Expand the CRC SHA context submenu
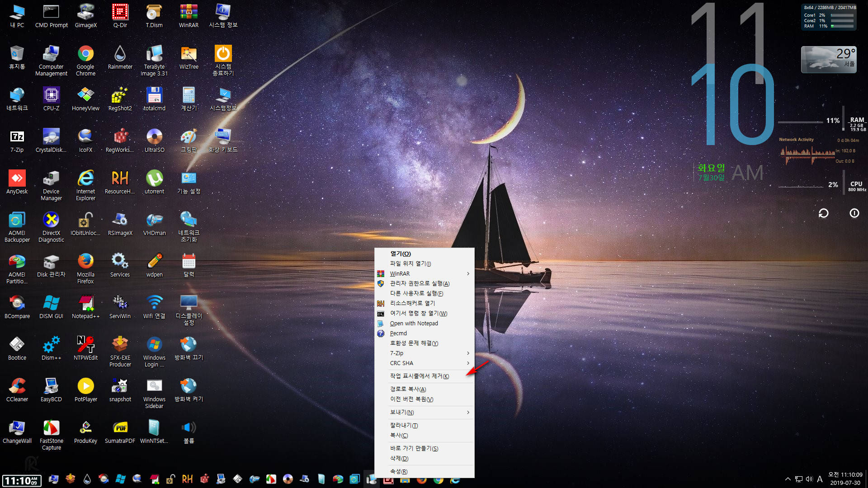 425,363
